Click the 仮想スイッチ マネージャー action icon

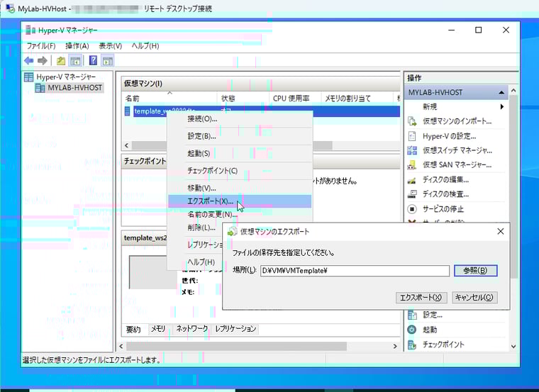412,150
